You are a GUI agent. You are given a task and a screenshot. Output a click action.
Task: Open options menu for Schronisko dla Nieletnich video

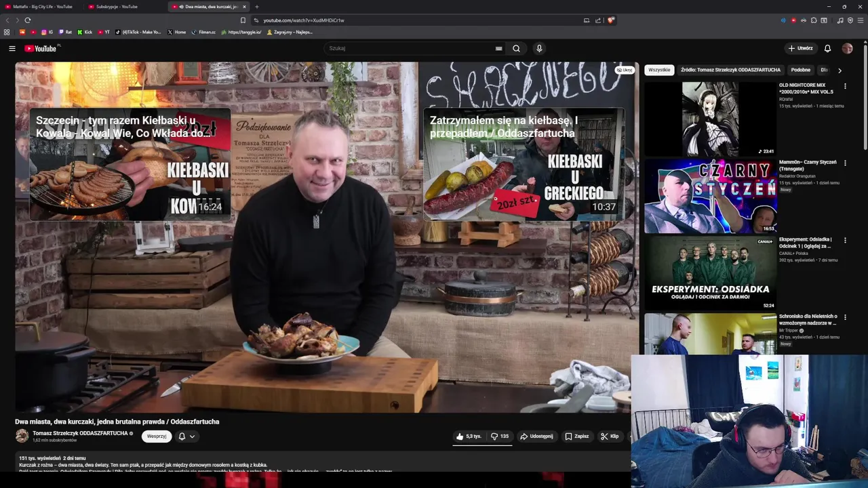point(845,317)
